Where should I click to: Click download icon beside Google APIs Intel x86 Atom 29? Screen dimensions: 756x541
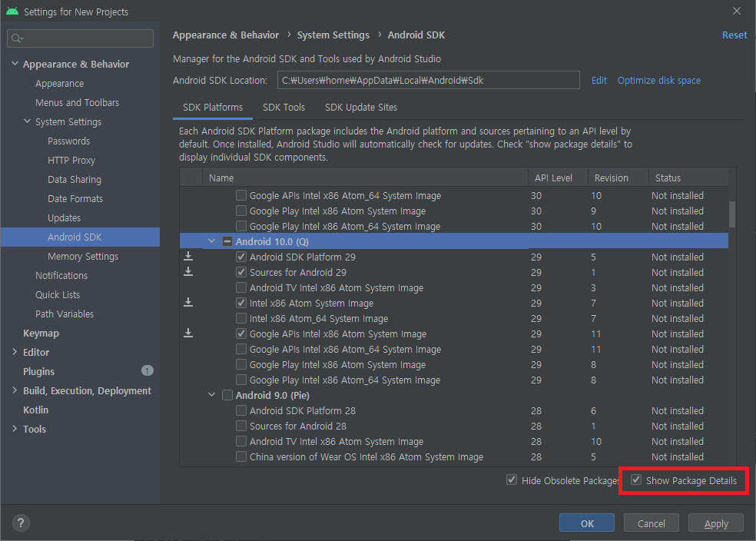pos(188,334)
